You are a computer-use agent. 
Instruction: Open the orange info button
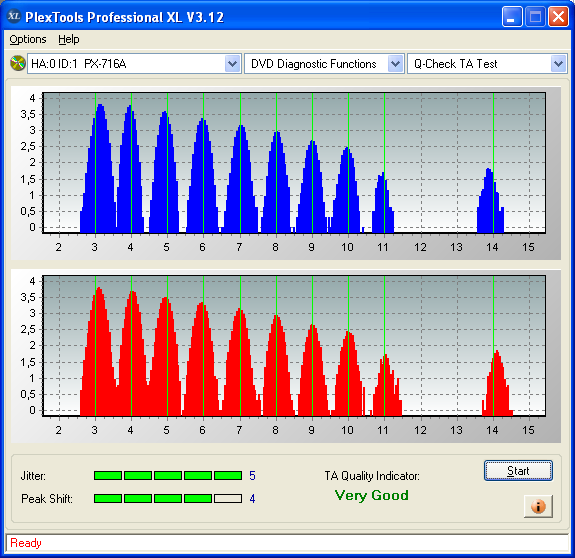coord(538,506)
